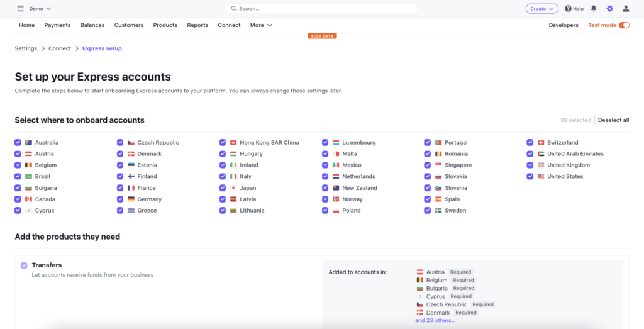Go to Settings in the breadcrumb
Screen dimensions: 644x329
point(26,48)
